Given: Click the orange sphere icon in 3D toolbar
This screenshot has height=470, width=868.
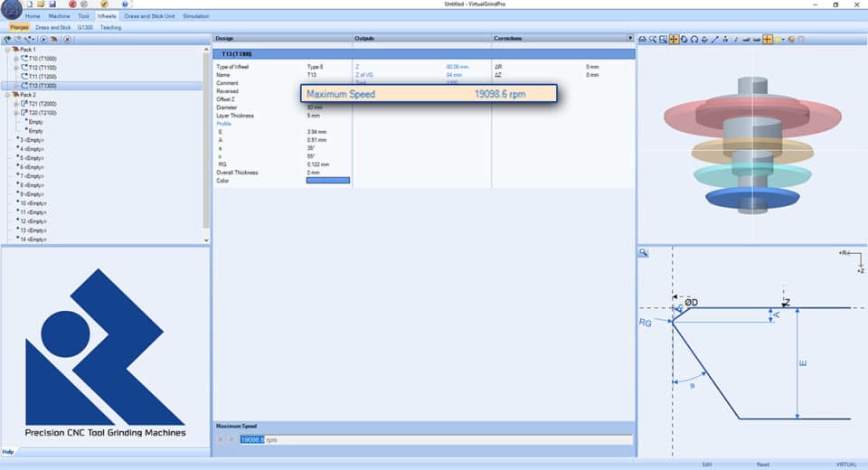Looking at the screenshot, I should [x=791, y=39].
